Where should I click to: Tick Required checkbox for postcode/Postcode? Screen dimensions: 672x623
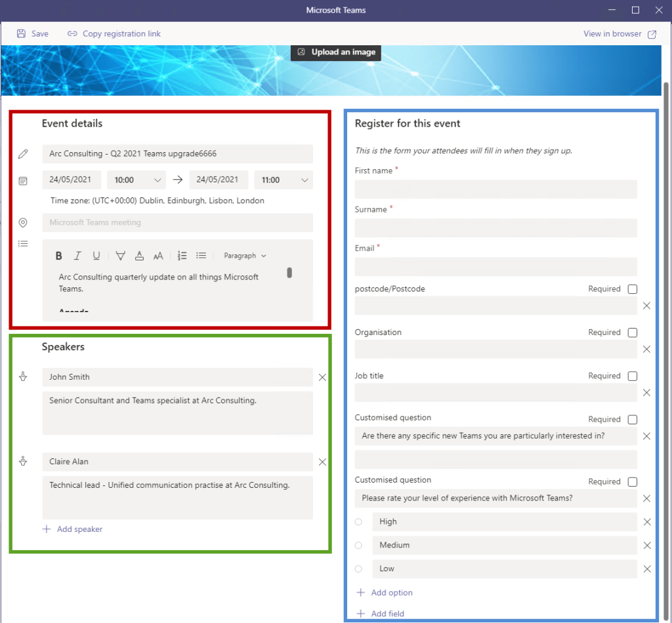(x=633, y=289)
